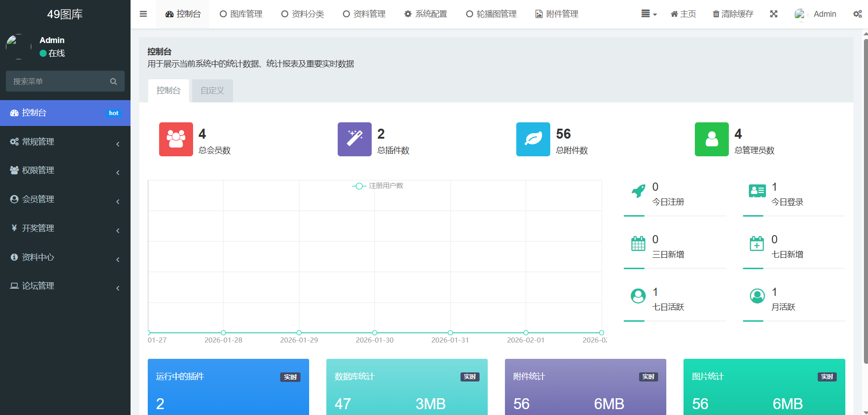Screen dimensions: 868x415
Task: Toggle the 注册用户数 chart legend
Action: click(378, 186)
